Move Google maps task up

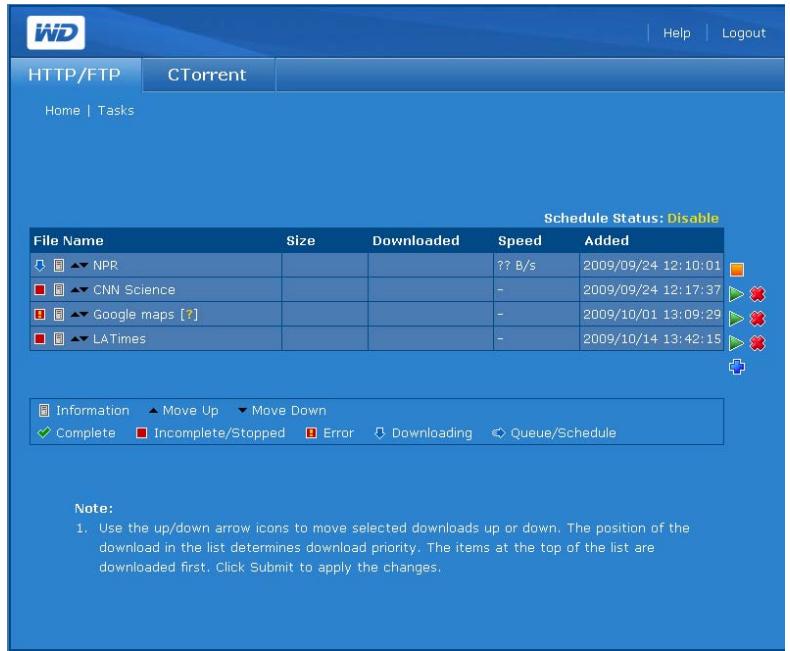pyautogui.click(x=75, y=314)
